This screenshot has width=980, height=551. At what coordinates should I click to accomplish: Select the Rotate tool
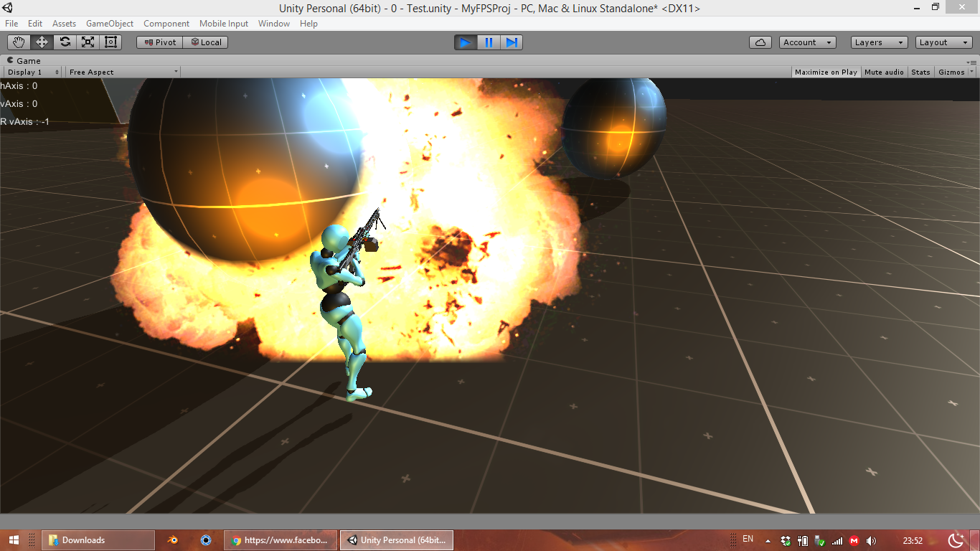click(65, 42)
